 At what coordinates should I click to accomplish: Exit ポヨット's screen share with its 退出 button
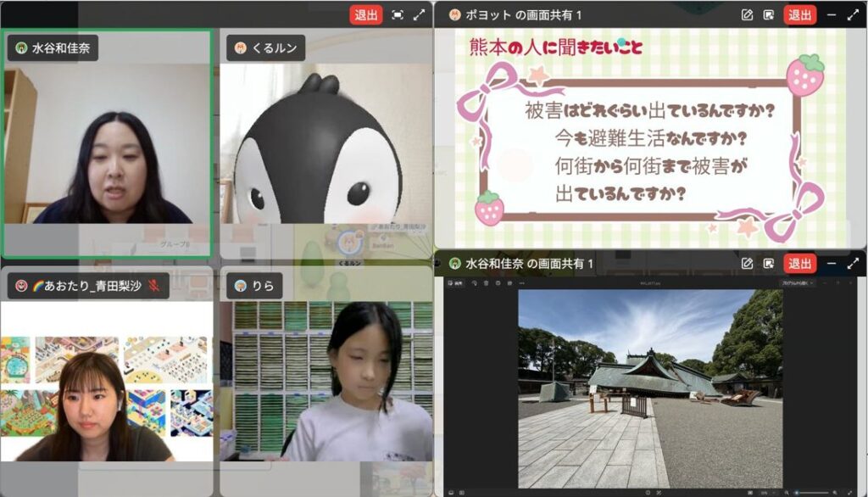coord(799,15)
